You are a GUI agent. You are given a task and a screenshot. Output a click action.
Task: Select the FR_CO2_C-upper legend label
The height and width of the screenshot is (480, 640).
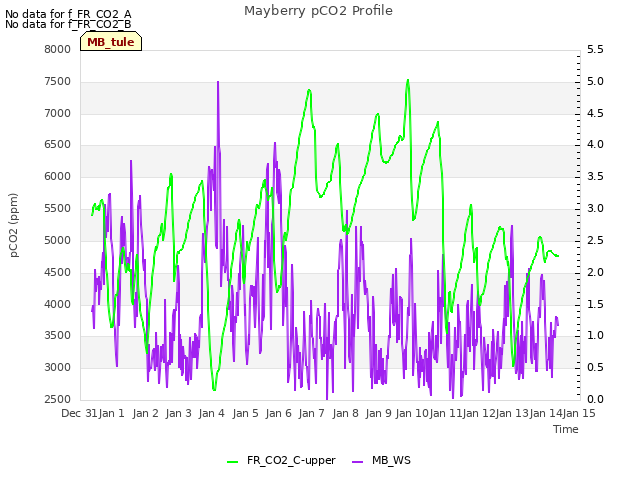click(x=291, y=460)
